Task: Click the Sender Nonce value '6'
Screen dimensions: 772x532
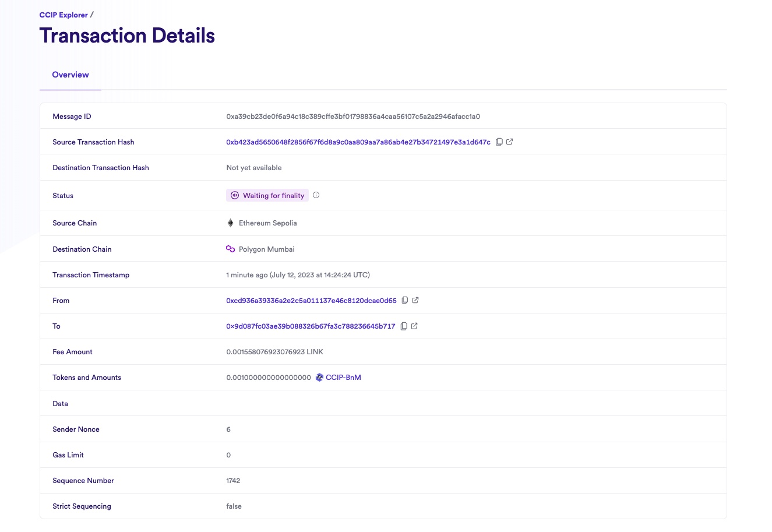Action: tap(228, 429)
